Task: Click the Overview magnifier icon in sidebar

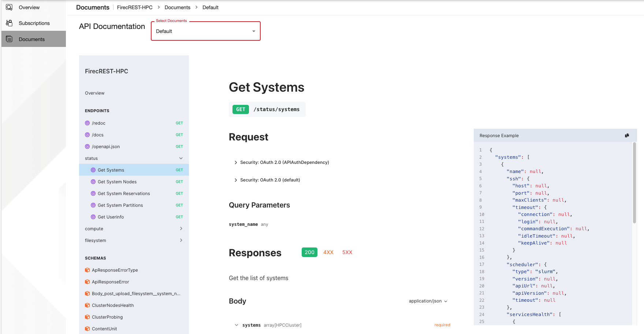Action: click(9, 7)
